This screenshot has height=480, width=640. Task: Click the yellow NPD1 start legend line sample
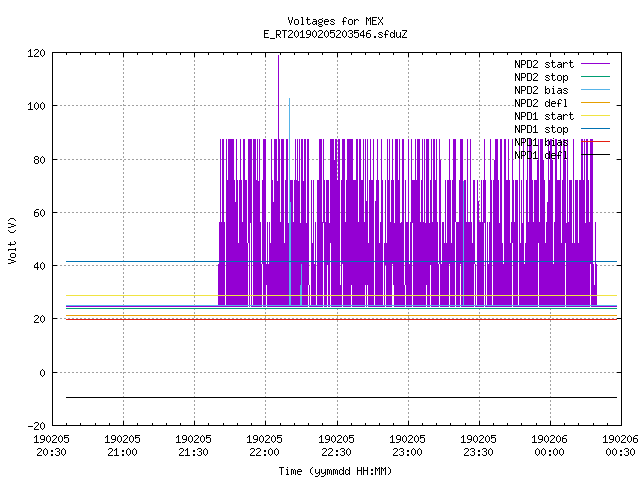point(596,116)
